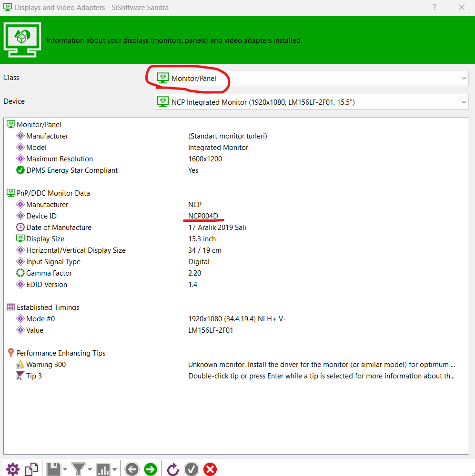Click the help question mark in title bar
The image size is (475, 476).
pyautogui.click(x=435, y=7)
